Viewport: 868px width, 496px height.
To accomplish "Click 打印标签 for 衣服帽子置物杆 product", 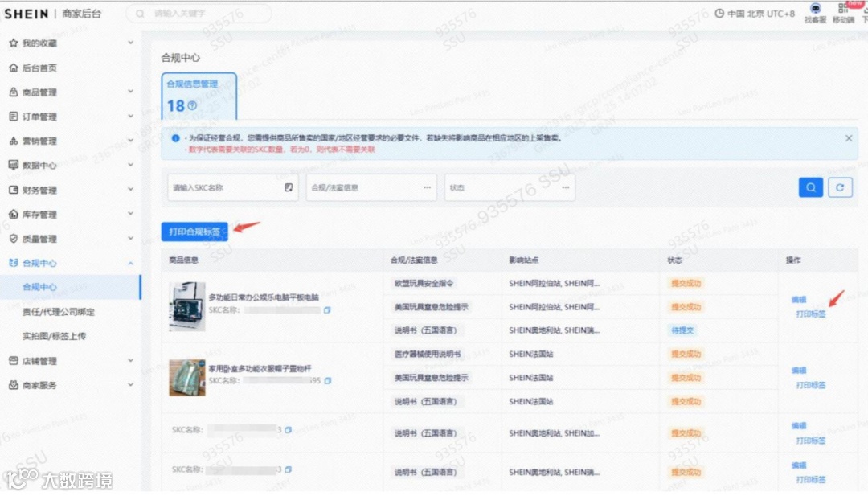I will (x=810, y=385).
